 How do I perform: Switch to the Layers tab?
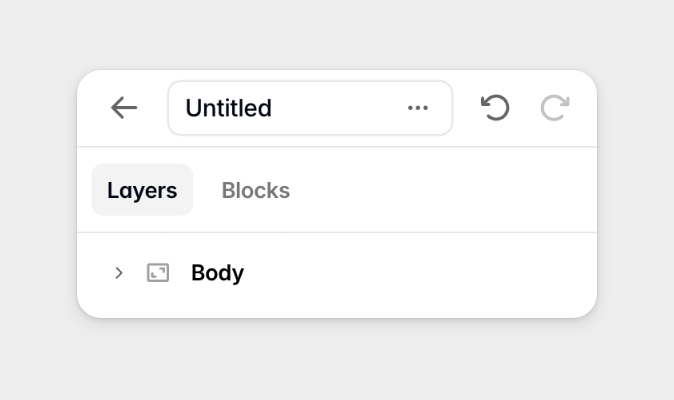pos(142,190)
